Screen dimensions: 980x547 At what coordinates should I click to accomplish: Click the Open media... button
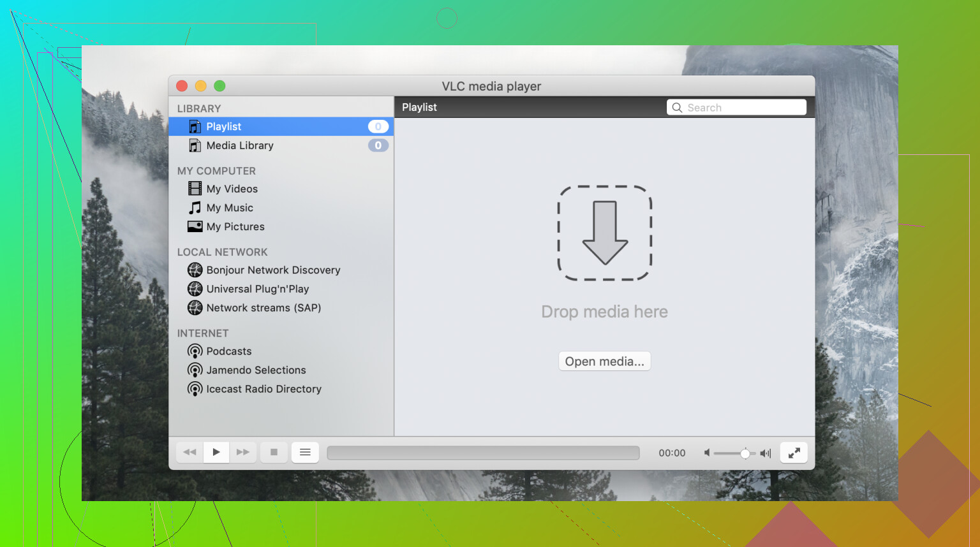point(605,361)
